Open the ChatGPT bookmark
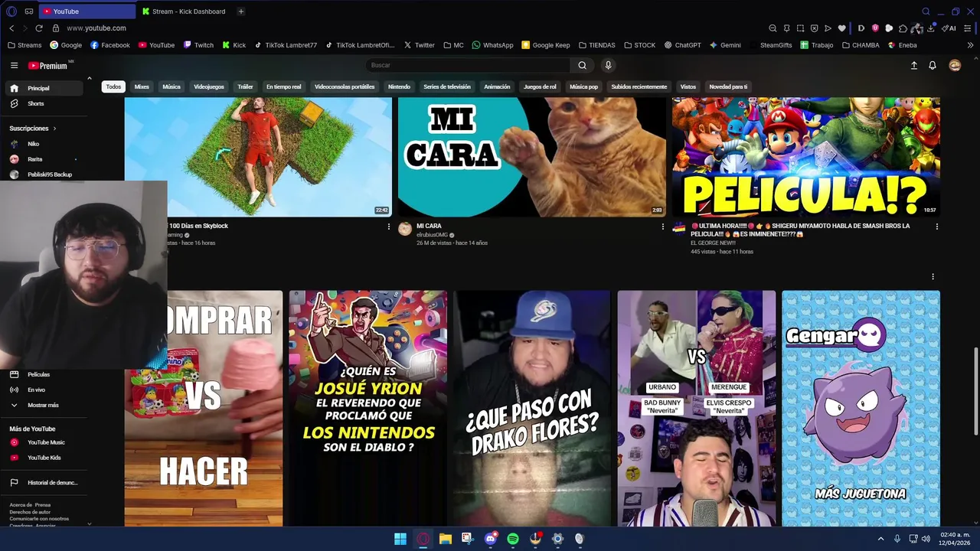This screenshot has height=551, width=980. (682, 45)
